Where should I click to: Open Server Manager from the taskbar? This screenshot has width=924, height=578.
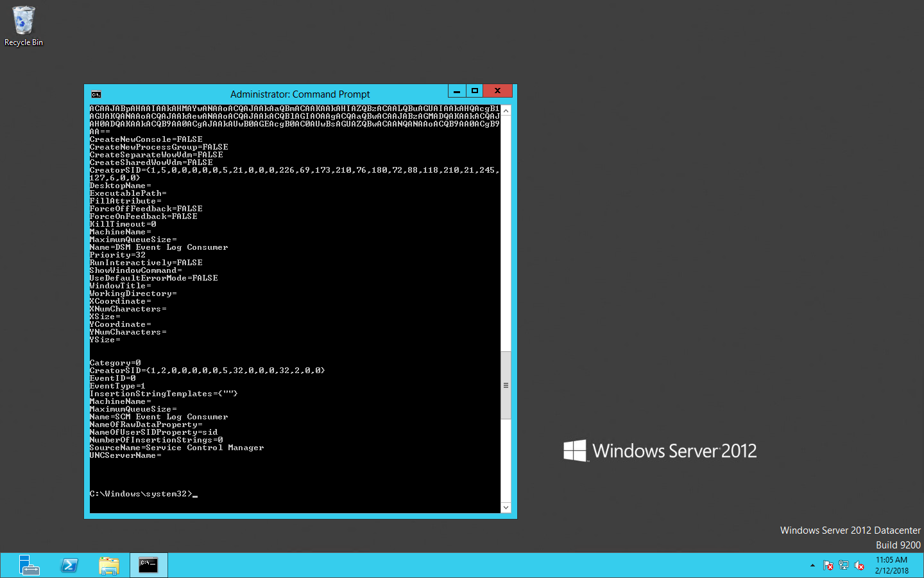pos(29,565)
